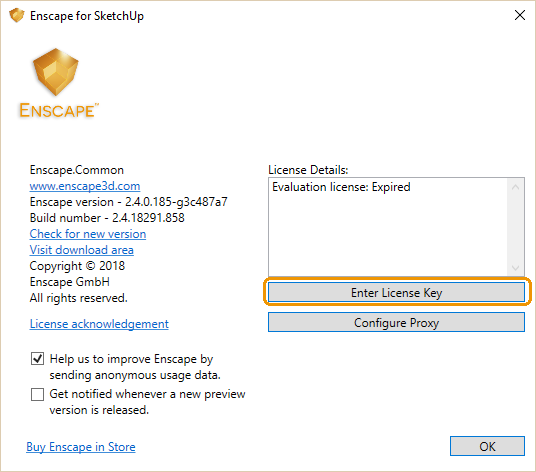Follow the Buy Enscape in Store link
The height and width of the screenshot is (472, 536).
click(81, 447)
